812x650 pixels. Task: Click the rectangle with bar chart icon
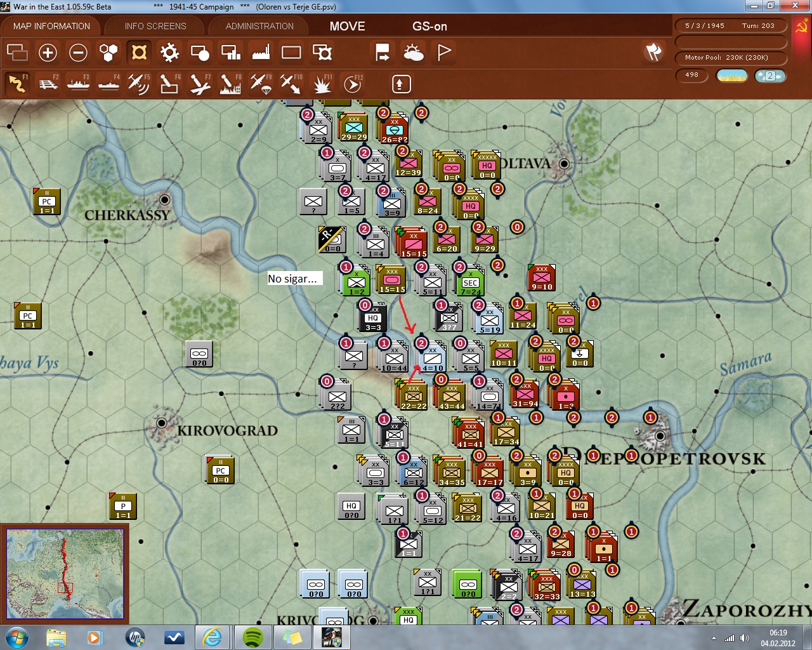[x=230, y=52]
